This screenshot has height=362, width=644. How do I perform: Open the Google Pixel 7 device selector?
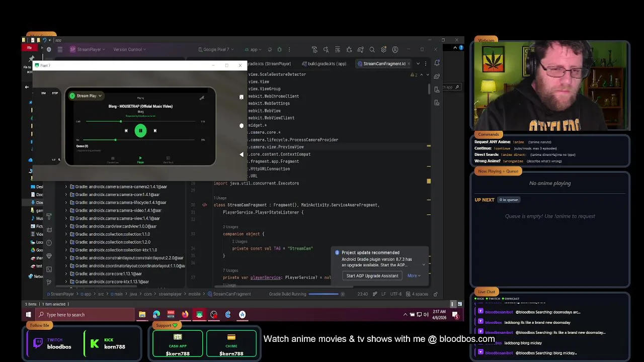(x=216, y=49)
